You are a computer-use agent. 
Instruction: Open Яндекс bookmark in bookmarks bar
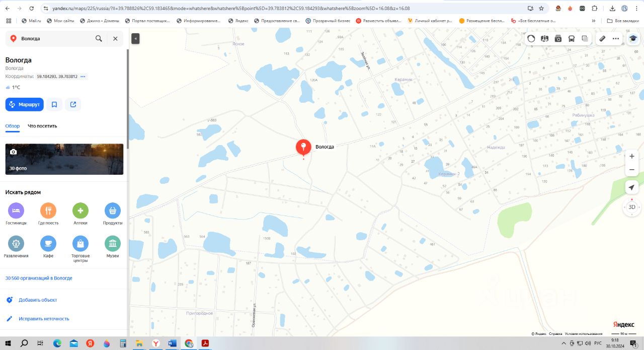pyautogui.click(x=238, y=21)
